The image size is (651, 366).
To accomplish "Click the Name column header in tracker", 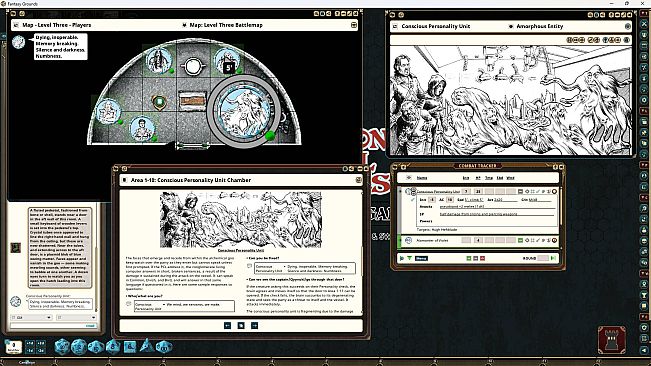I will (422, 178).
